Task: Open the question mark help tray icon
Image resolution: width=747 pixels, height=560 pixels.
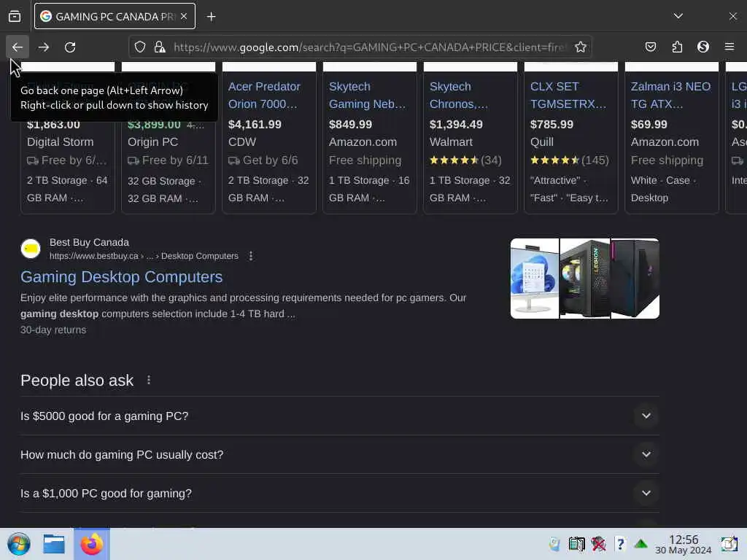Action: pos(620,544)
